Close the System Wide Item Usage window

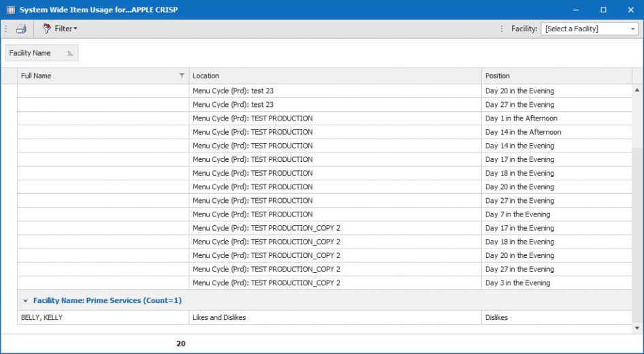pos(630,10)
